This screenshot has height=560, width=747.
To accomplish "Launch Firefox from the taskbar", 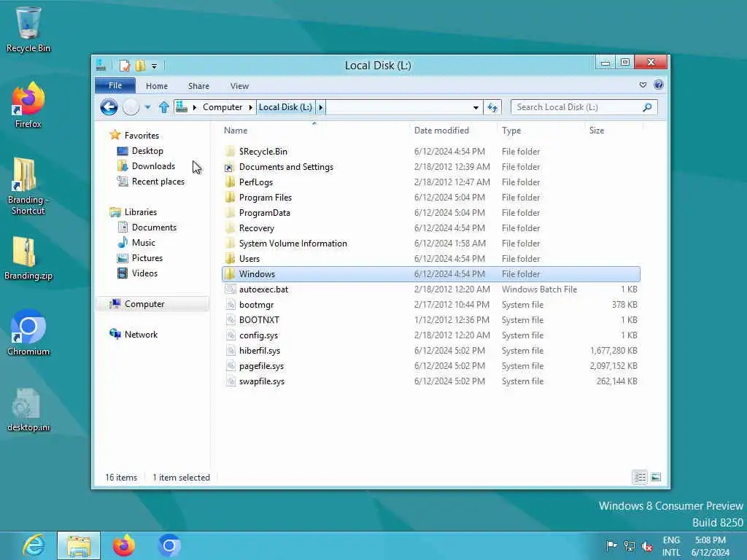I will click(x=124, y=545).
